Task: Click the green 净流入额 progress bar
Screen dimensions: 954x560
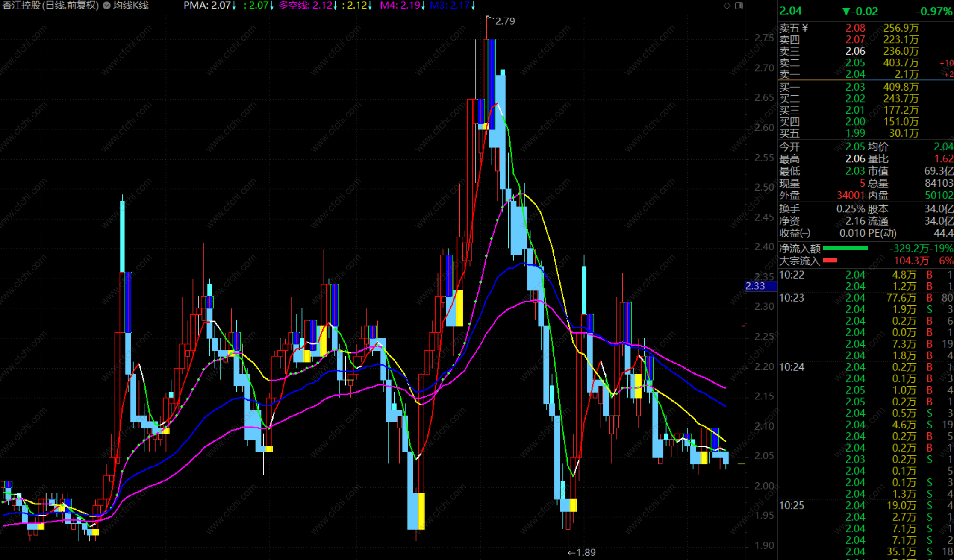Action: (845, 248)
